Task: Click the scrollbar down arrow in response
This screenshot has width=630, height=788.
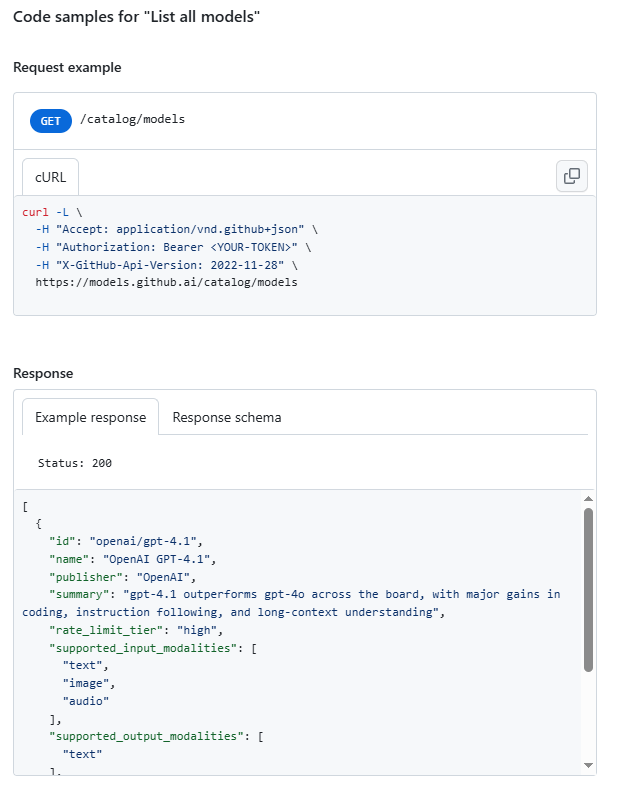Action: point(588,765)
